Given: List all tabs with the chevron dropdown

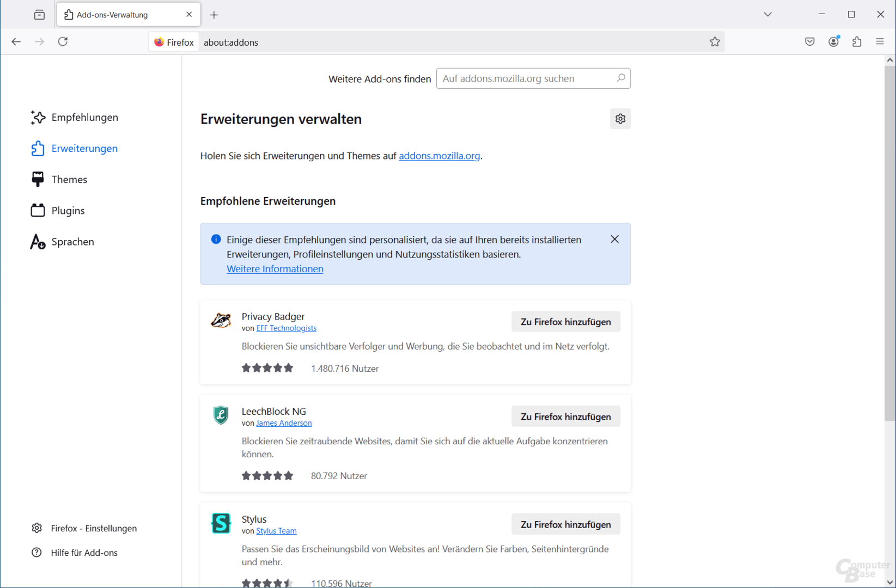Looking at the screenshot, I should (x=767, y=15).
